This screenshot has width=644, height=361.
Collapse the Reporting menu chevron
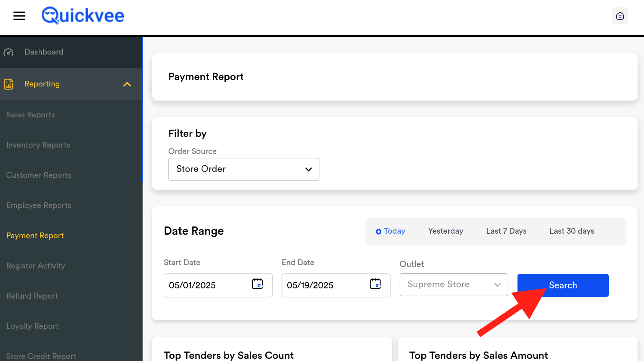tap(127, 84)
